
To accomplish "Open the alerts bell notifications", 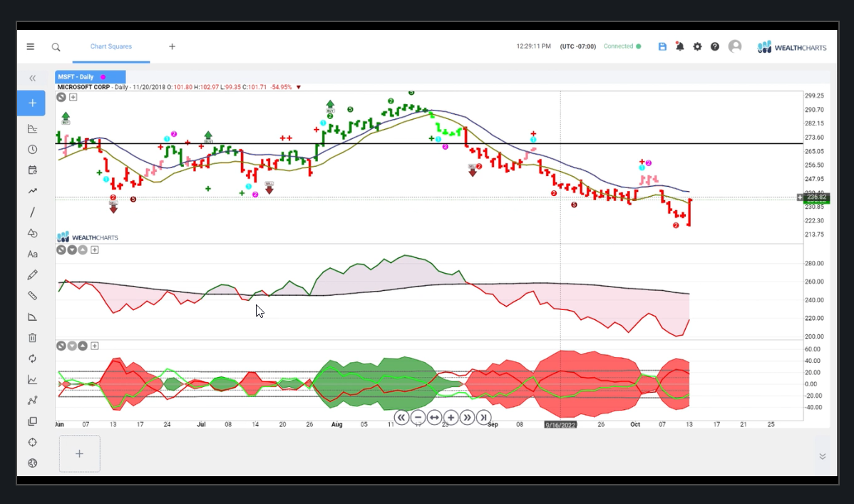I will pos(680,47).
